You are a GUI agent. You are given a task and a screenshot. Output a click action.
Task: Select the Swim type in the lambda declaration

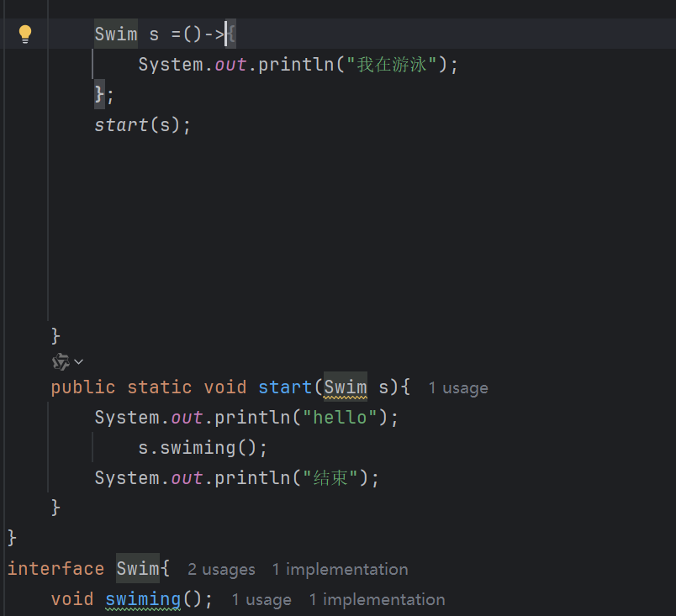click(115, 34)
